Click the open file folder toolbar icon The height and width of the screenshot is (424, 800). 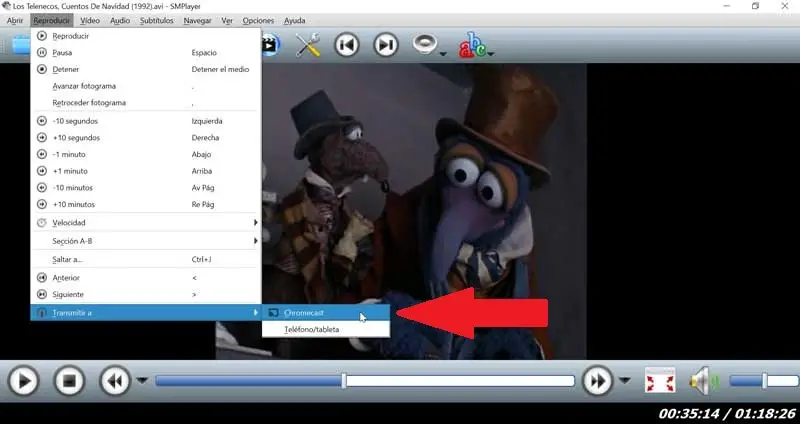coord(21,45)
